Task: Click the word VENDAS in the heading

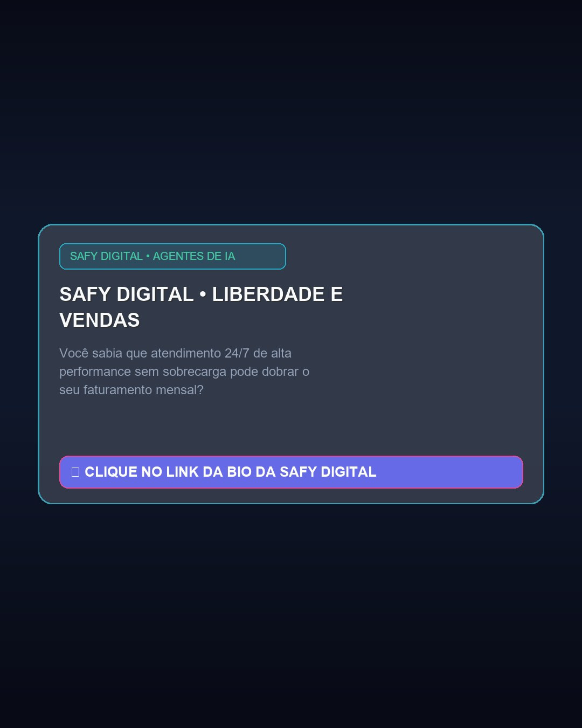Action: point(100,320)
